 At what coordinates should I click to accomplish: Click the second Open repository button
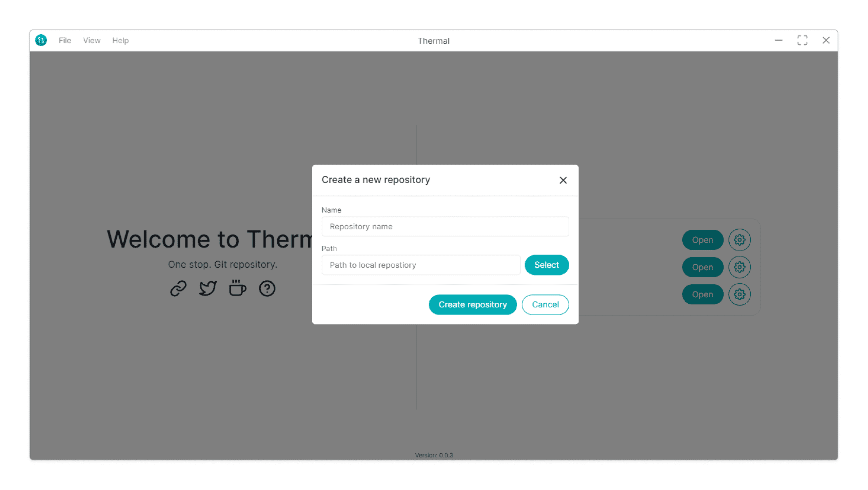click(x=702, y=267)
